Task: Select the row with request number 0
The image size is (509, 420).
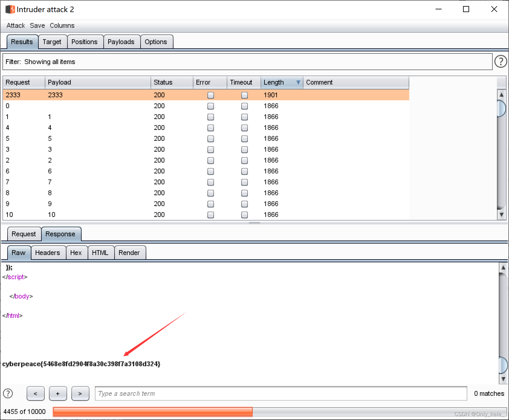Action: click(206, 106)
